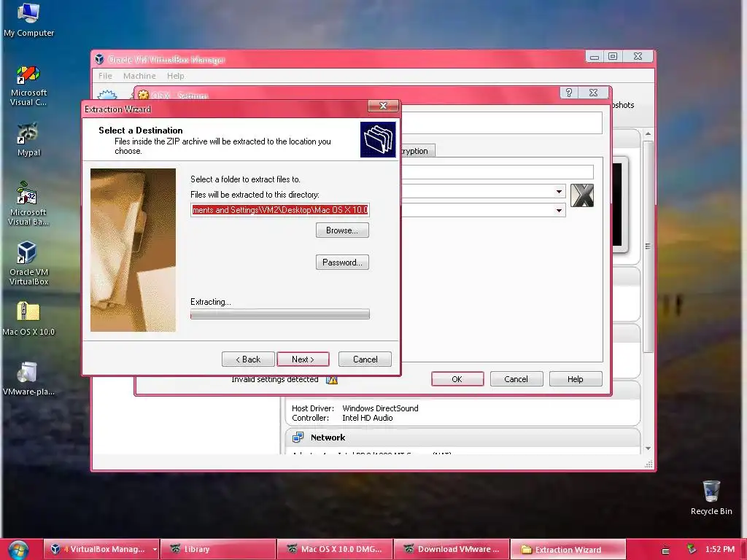The width and height of the screenshot is (747, 560).
Task: Click the OS X type logo image
Action: tap(582, 195)
